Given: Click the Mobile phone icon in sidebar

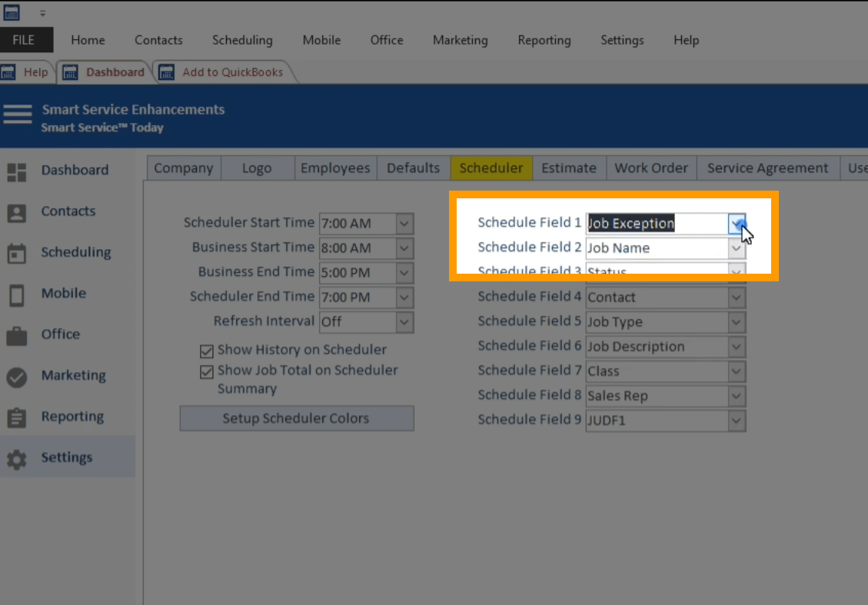Looking at the screenshot, I should coord(17,295).
